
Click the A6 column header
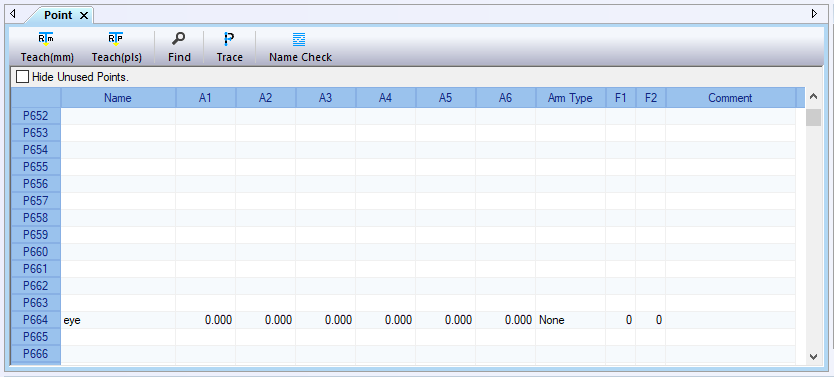pos(506,98)
